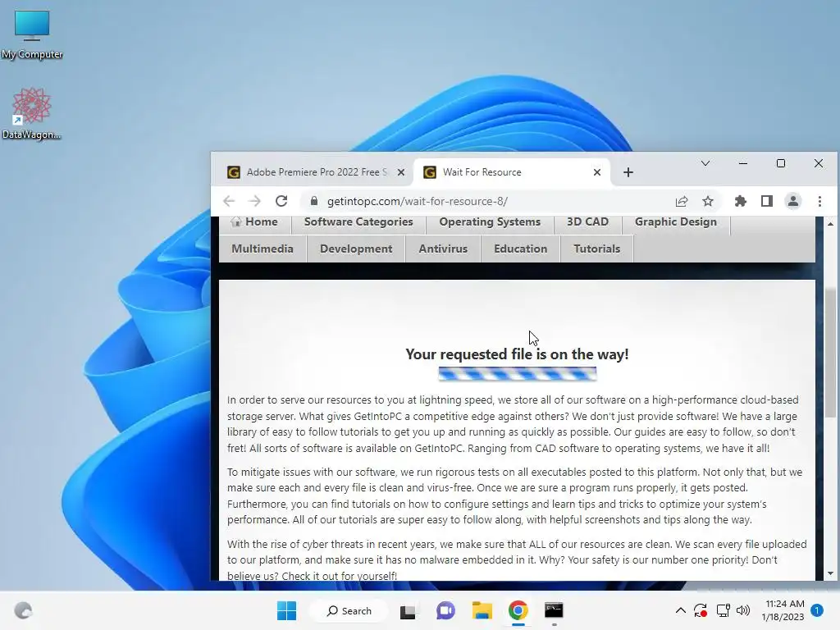The image size is (840, 630).
Task: Open a new Chrome tab
Action: pyautogui.click(x=628, y=172)
